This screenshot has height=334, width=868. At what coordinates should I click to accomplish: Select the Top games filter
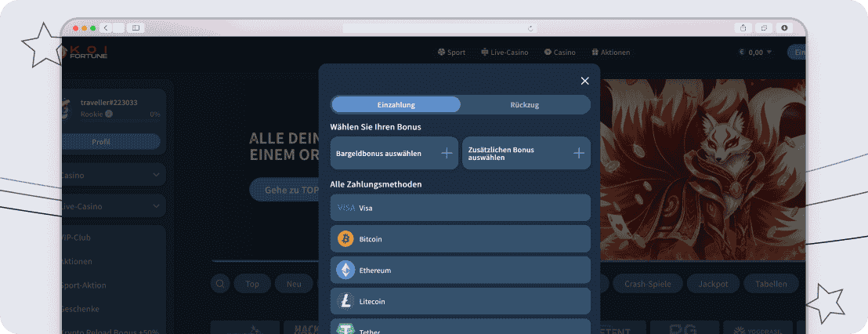(x=252, y=284)
